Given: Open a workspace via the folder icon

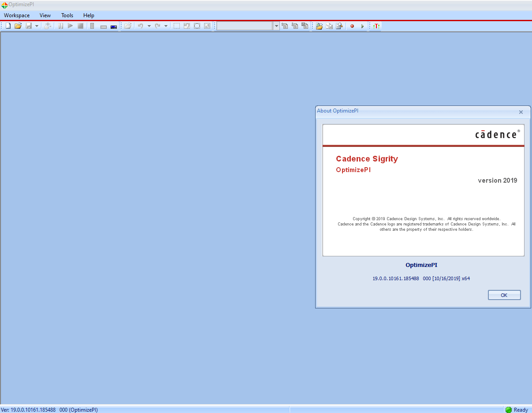Looking at the screenshot, I should [18, 26].
